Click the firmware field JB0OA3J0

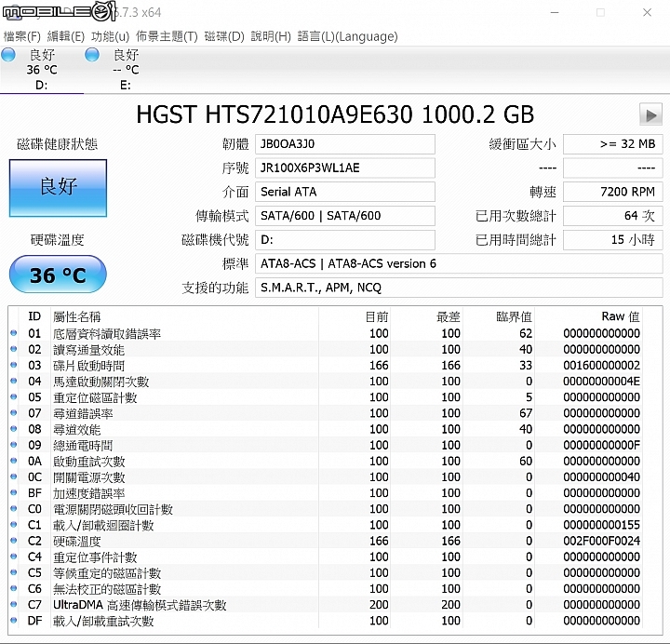tap(345, 144)
